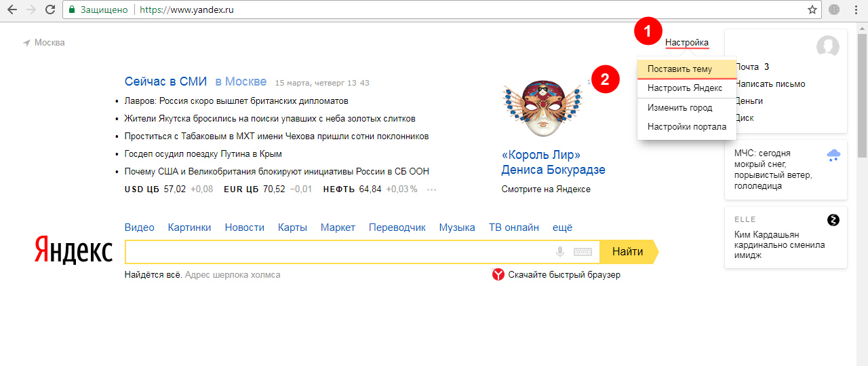This screenshot has width=868, height=366.
Task: Click the green padlock security icon
Action: tap(73, 10)
